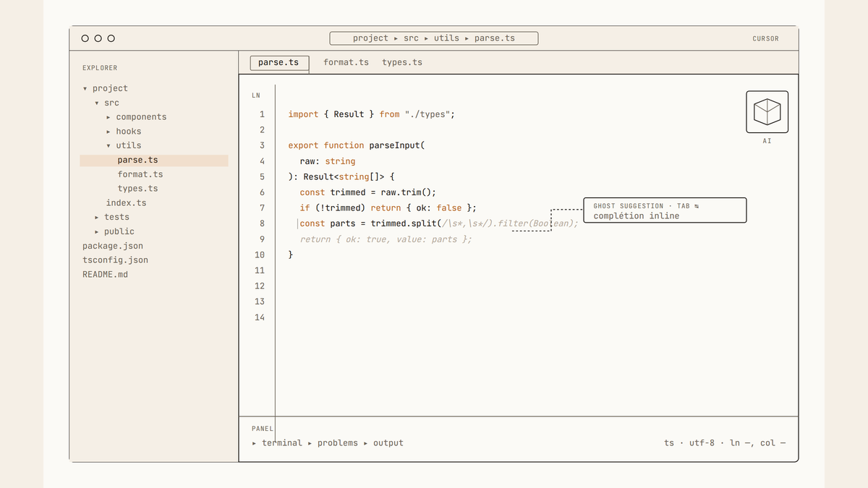Click the ghost suggestion tooltip box
This screenshot has height=488, width=868.
665,210
